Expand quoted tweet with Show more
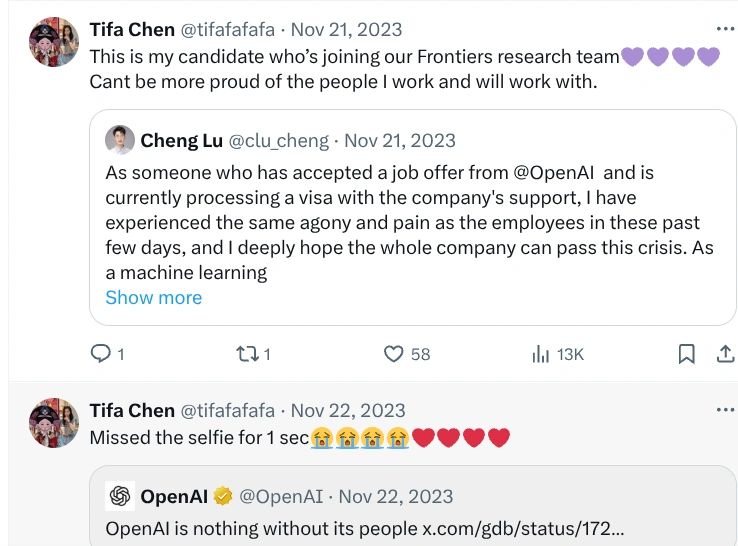Viewport: 738px width, 546px height. coord(153,297)
